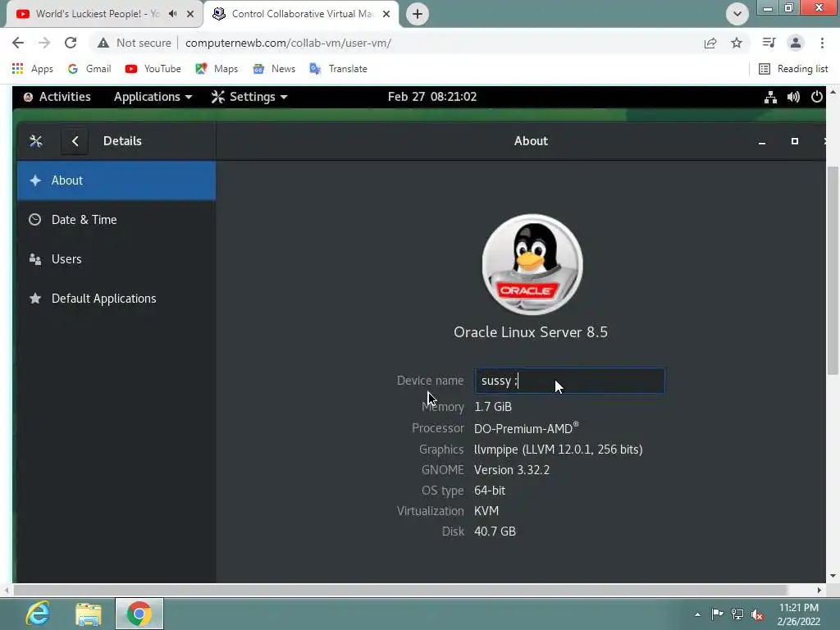Reload the page in Chrome
Screen dimensions: 840x630
click(71, 43)
